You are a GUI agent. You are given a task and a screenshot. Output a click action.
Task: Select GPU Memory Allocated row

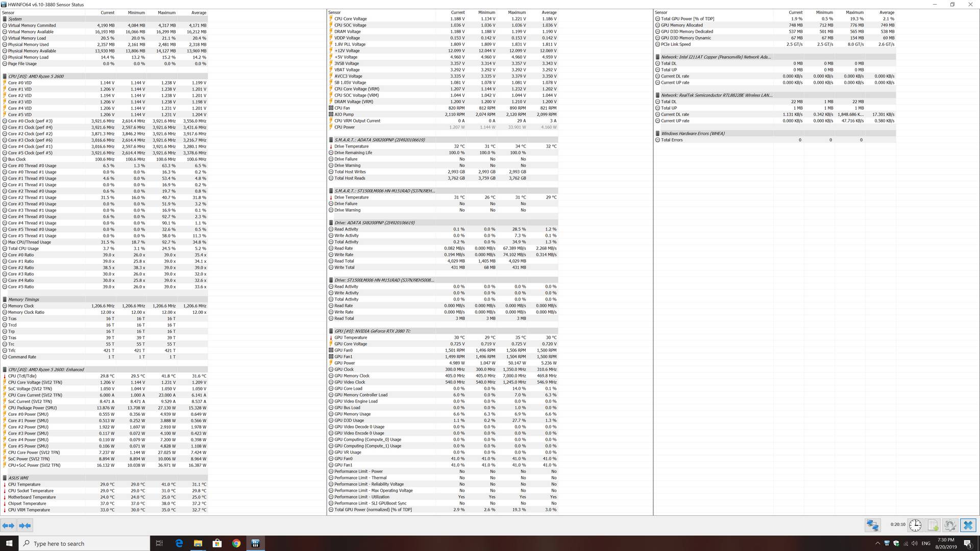click(x=775, y=25)
